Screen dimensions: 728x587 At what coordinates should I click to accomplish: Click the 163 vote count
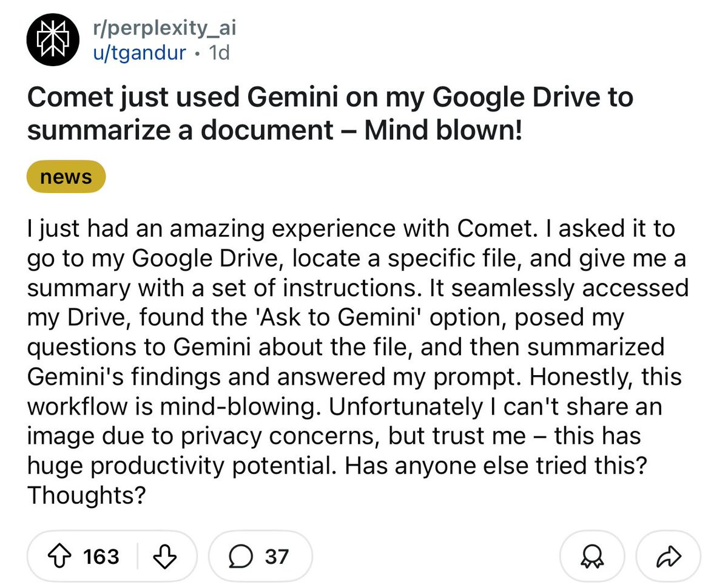tap(101, 556)
